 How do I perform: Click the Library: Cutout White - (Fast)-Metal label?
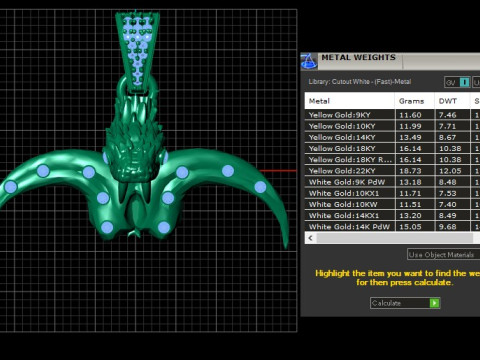click(360, 82)
